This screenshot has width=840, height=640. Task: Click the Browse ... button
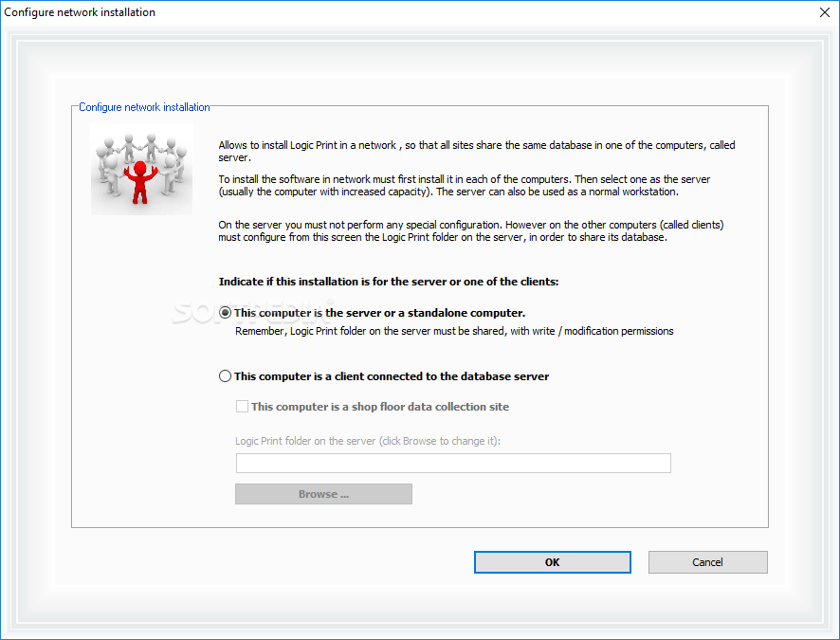coord(323,494)
